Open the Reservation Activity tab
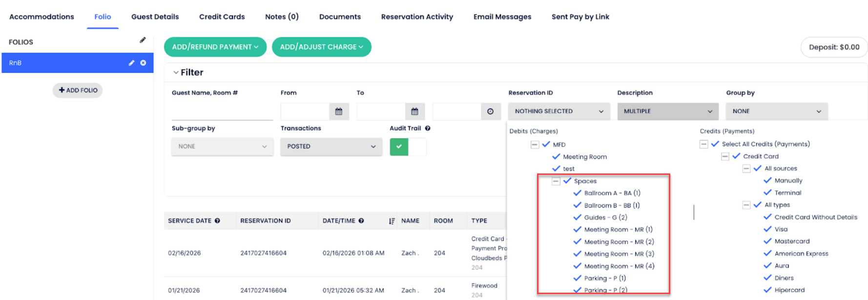 (x=417, y=17)
